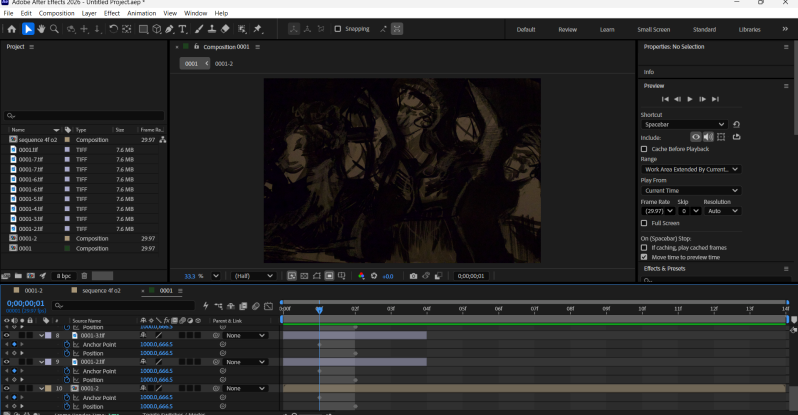Screen dimensions: 798x415
Task: Collapse layer 9 0001-2.tif properties
Action: tap(41, 362)
